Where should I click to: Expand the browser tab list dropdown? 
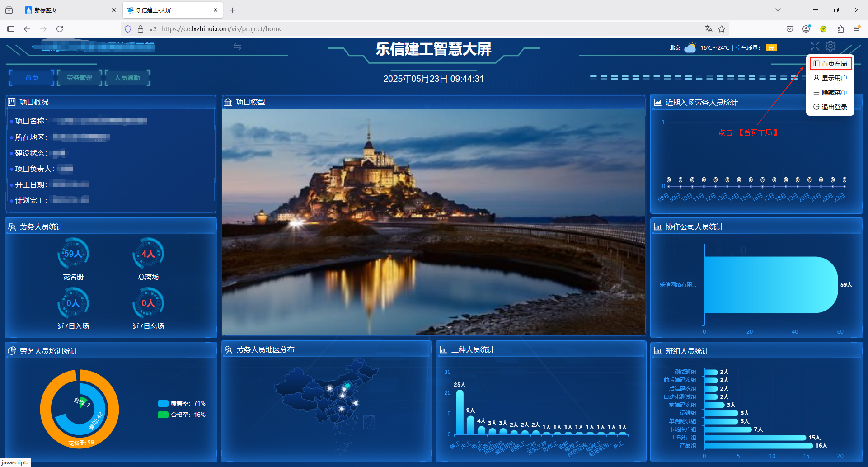[778, 10]
